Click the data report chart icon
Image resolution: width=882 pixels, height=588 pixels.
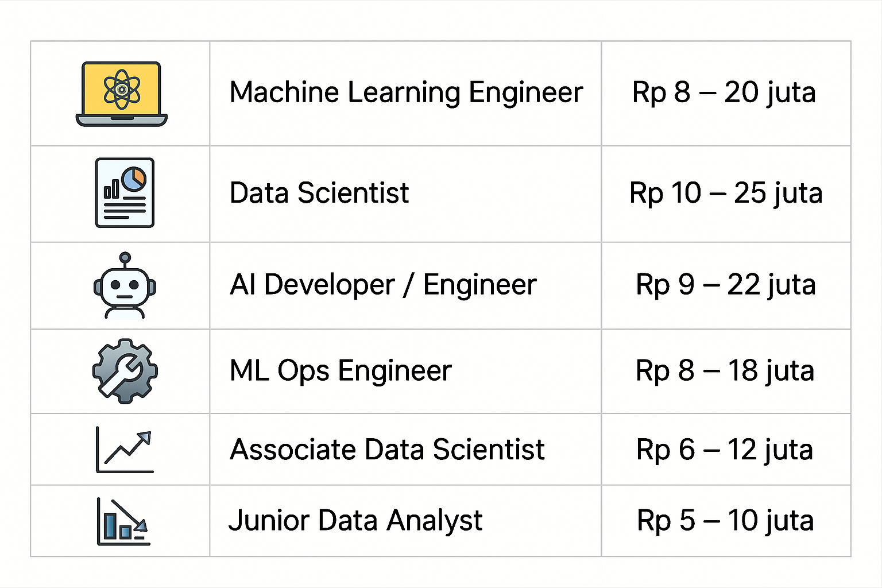point(125,193)
